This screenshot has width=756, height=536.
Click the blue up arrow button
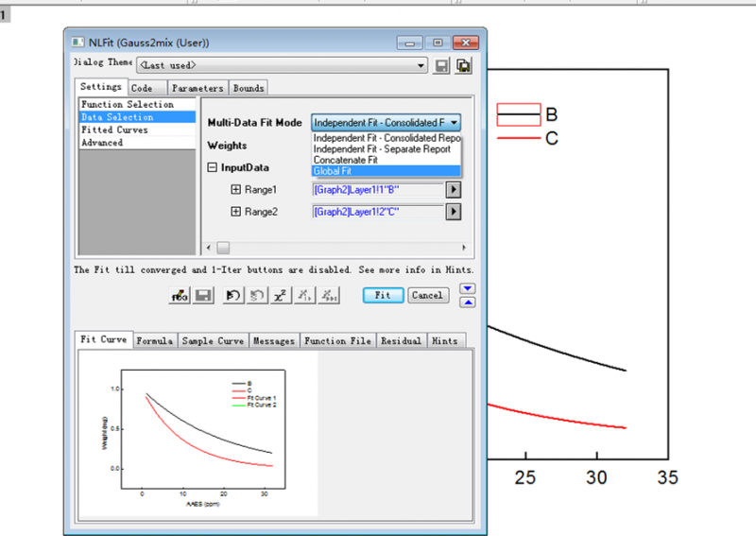(468, 303)
